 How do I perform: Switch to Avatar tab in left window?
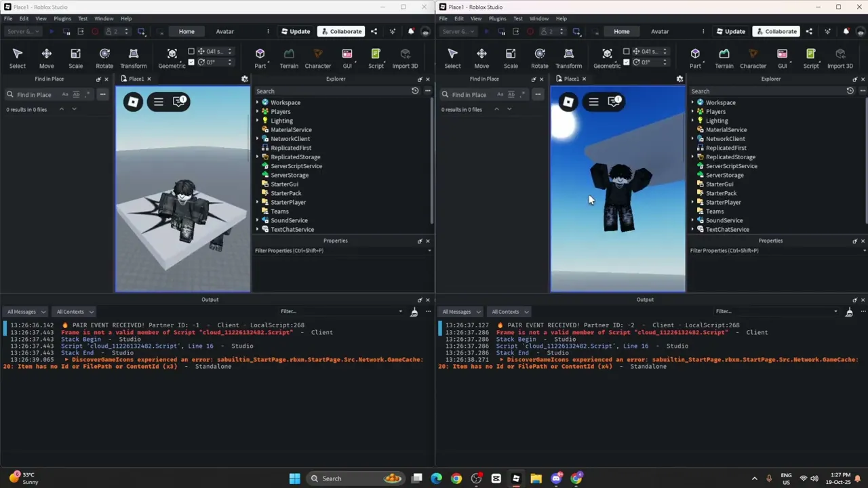click(x=224, y=31)
